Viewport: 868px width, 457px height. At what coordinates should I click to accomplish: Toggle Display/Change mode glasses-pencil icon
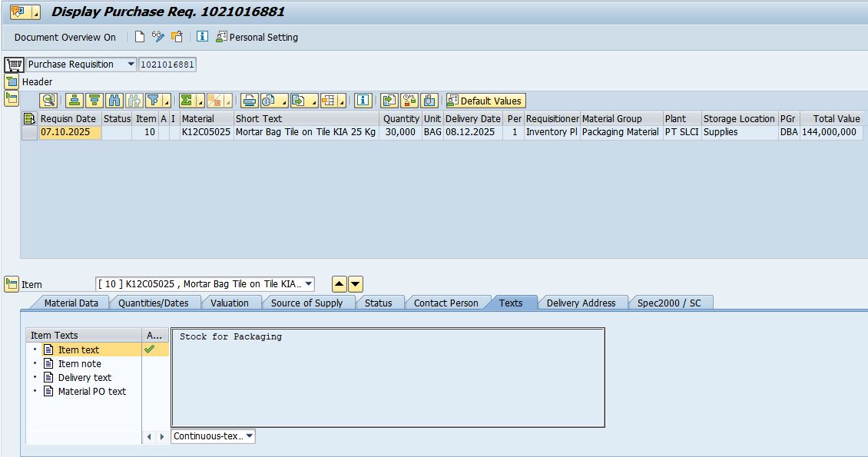[x=158, y=37]
